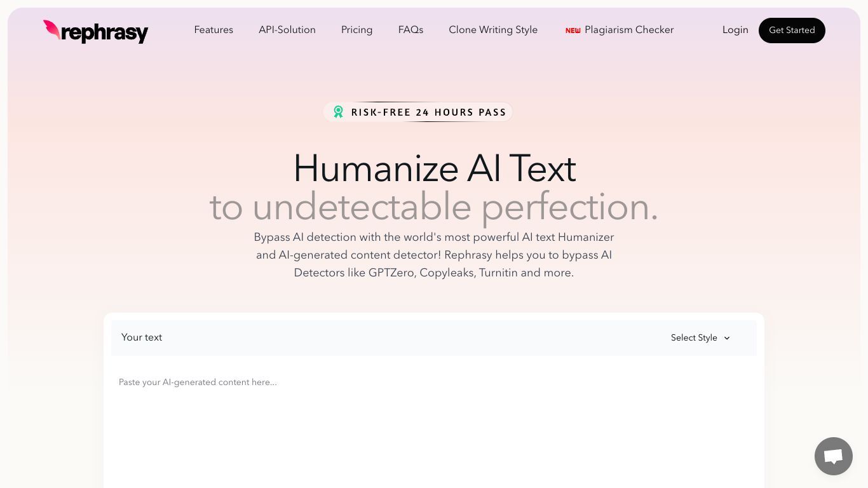The width and height of the screenshot is (868, 488).
Task: Click the rephrasy wordmark text
Action: pyautogui.click(x=105, y=32)
